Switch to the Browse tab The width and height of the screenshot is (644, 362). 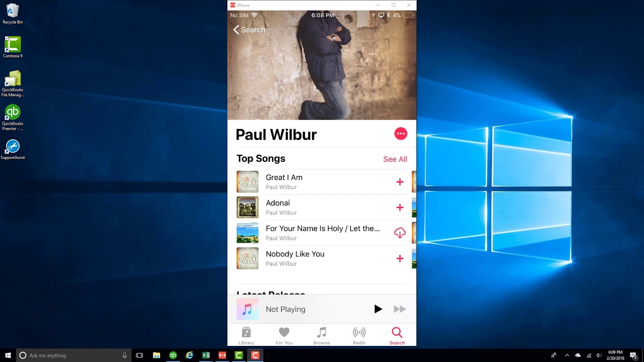(x=321, y=335)
